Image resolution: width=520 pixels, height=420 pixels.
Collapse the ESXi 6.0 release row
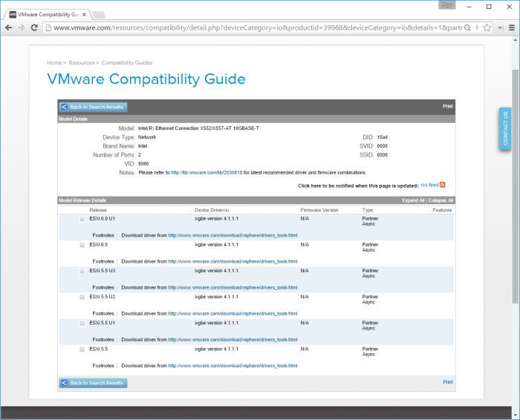click(x=82, y=245)
